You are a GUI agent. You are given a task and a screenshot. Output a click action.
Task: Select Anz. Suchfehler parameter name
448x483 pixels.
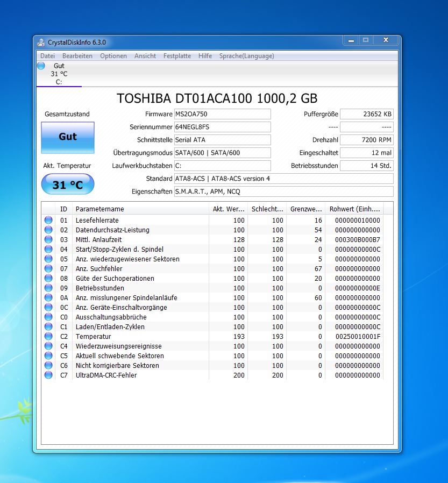[99, 268]
